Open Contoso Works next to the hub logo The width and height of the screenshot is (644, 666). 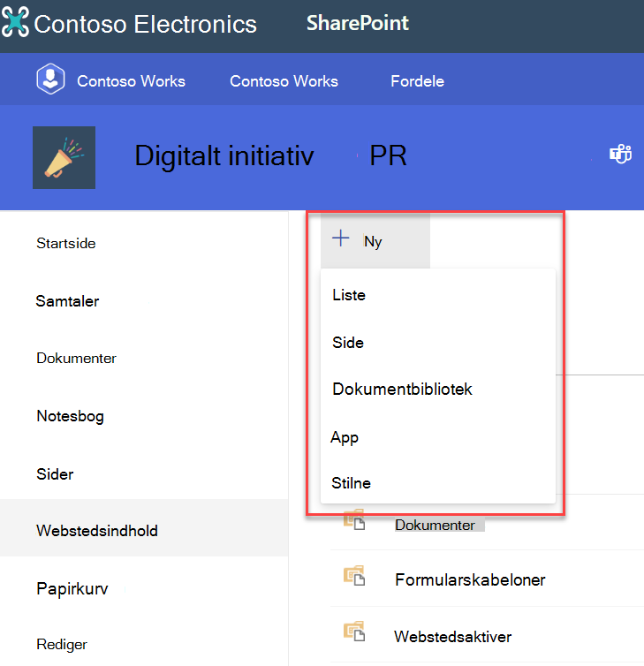[x=131, y=81]
